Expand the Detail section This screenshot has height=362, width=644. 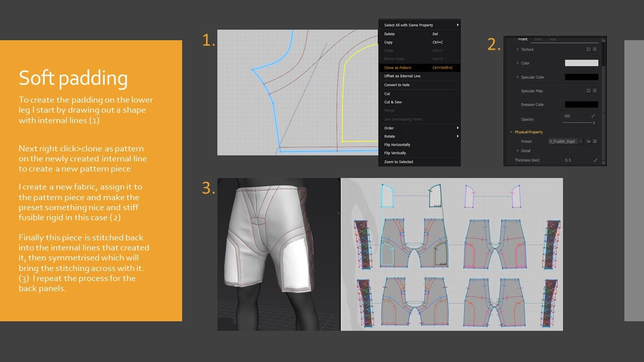(517, 150)
